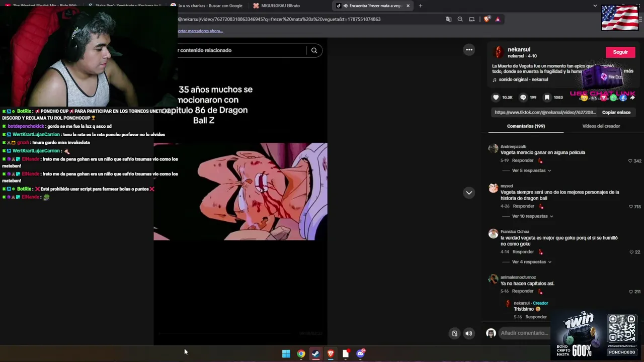
Task: Reply to mysed's comment
Action: (x=523, y=206)
